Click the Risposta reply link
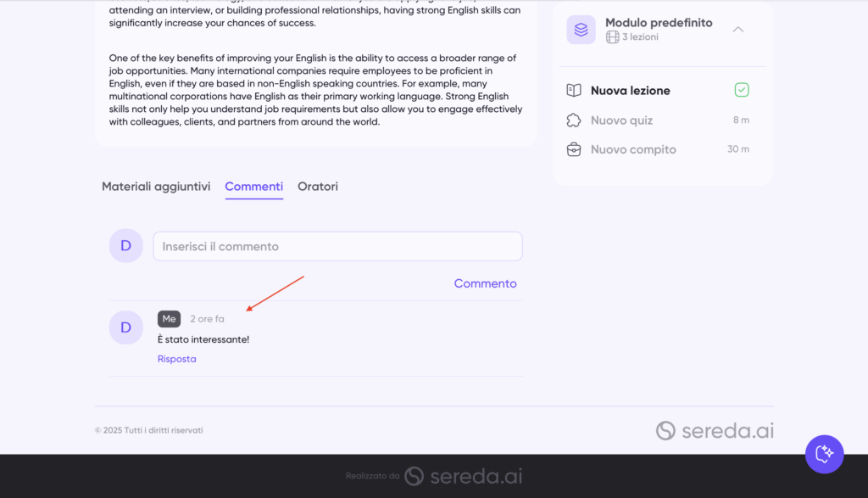The height and width of the screenshot is (498, 868). pos(176,359)
